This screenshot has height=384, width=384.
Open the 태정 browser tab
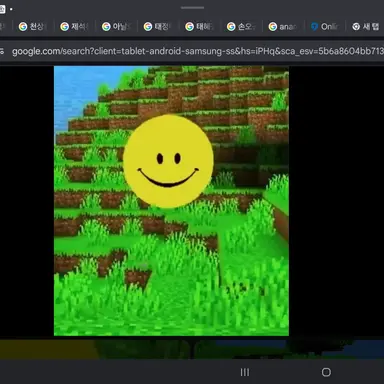tap(158, 26)
